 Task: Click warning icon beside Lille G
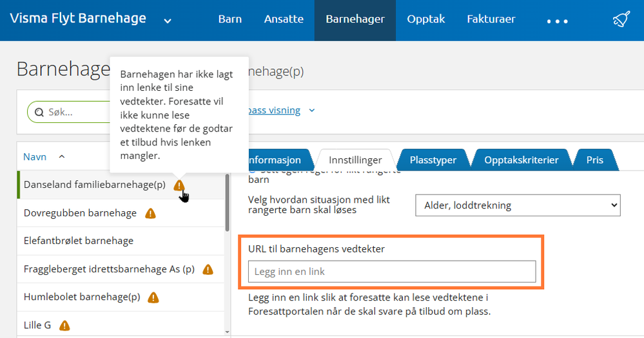[64, 326]
